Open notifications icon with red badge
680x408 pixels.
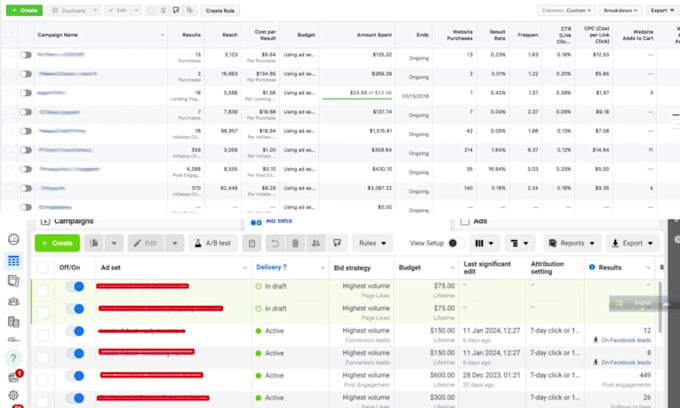click(15, 376)
